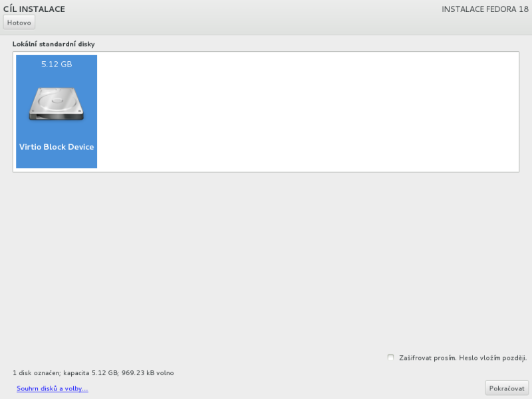Click the disk summary and options link
532x399 pixels.
52,388
